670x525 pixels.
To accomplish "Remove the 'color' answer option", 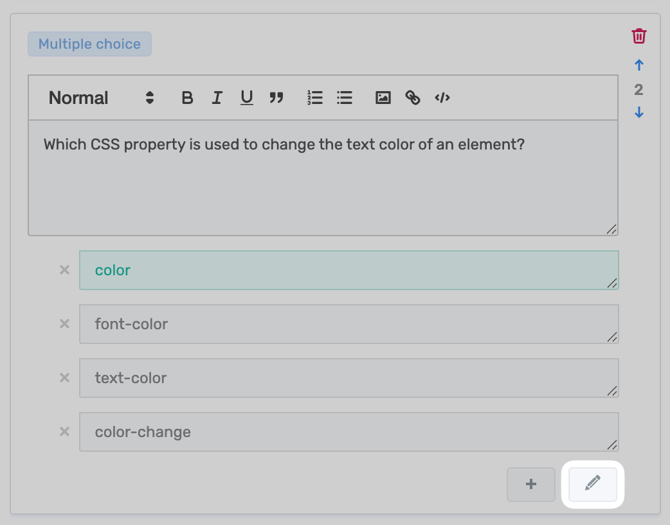I will 64,270.
